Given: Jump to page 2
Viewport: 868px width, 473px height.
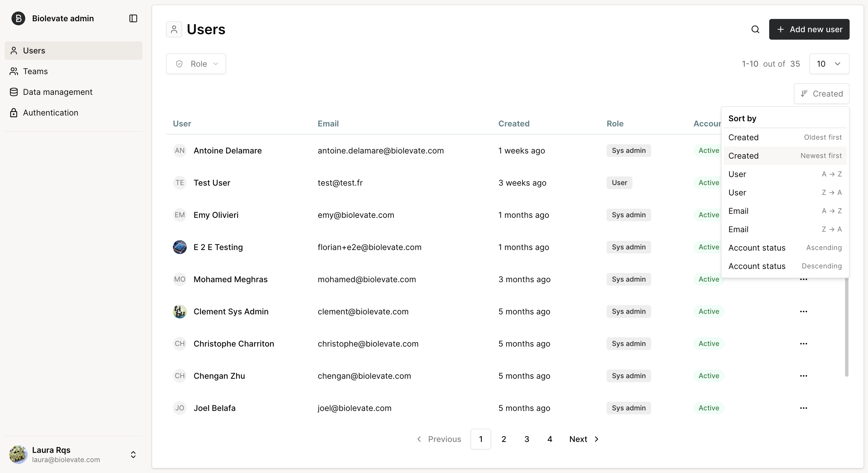Looking at the screenshot, I should pos(504,439).
